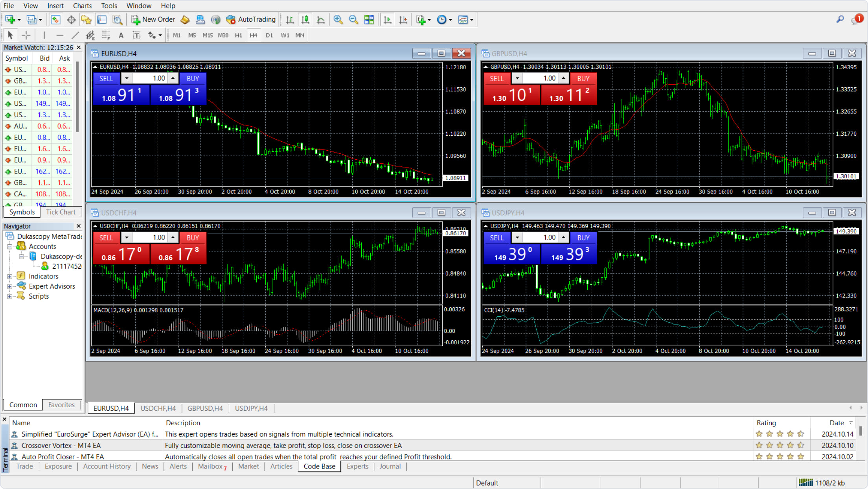Select the H1 timeframe

point(238,35)
